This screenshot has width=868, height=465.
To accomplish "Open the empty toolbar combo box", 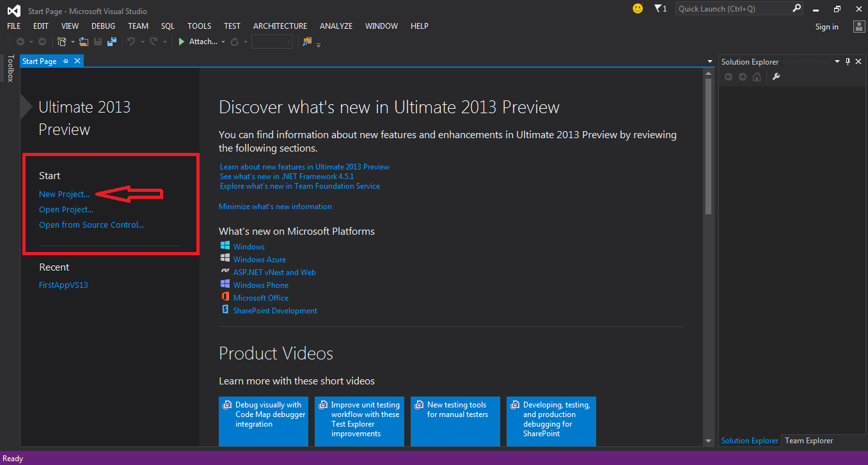I will pyautogui.click(x=272, y=42).
